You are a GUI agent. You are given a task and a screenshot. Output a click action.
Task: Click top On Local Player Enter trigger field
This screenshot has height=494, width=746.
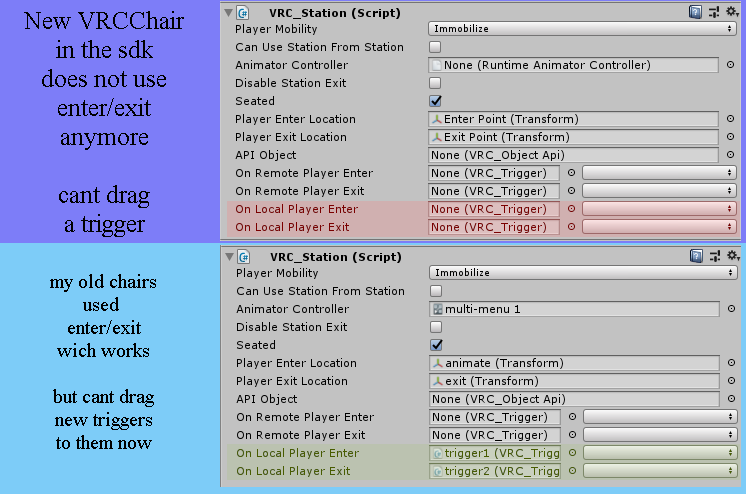click(x=494, y=209)
